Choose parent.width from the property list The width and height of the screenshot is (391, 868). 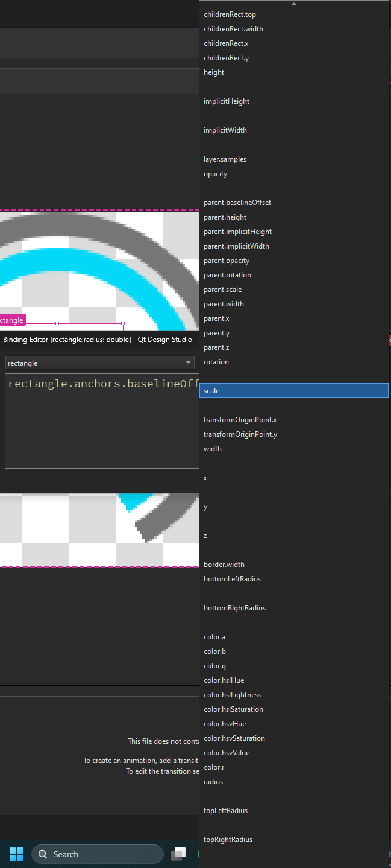(x=224, y=304)
